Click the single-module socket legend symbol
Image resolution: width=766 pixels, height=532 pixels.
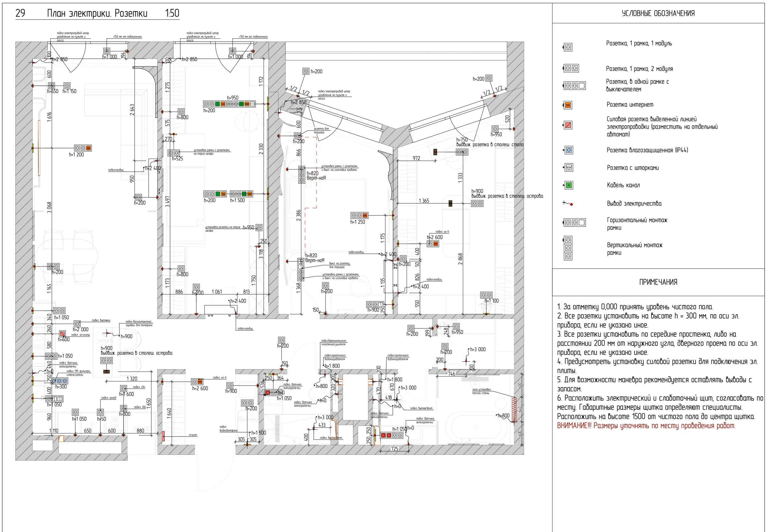click(568, 47)
